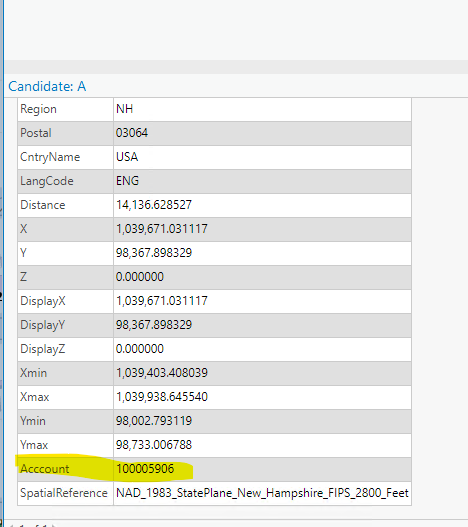
Task: Select the X row value '1,039,671.031117'
Action: click(162, 229)
